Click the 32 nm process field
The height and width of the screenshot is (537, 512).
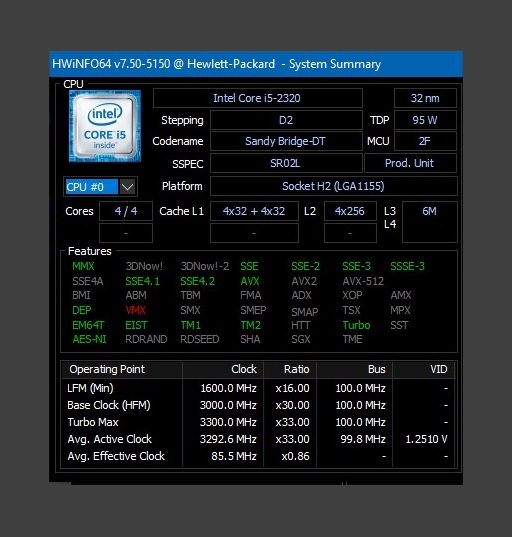pos(425,98)
